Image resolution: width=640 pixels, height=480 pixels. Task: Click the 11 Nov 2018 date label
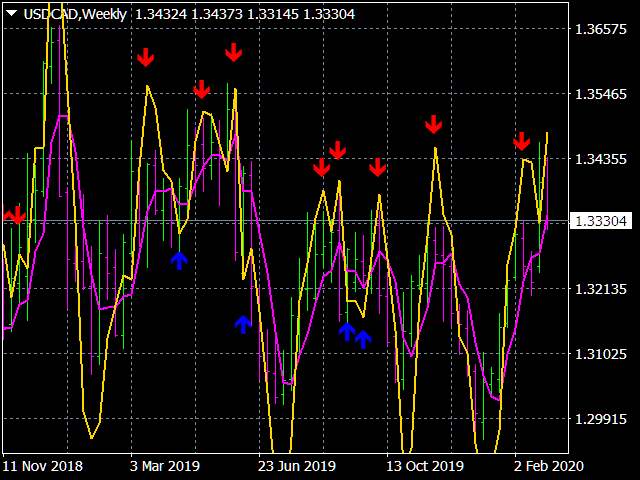(x=43, y=466)
